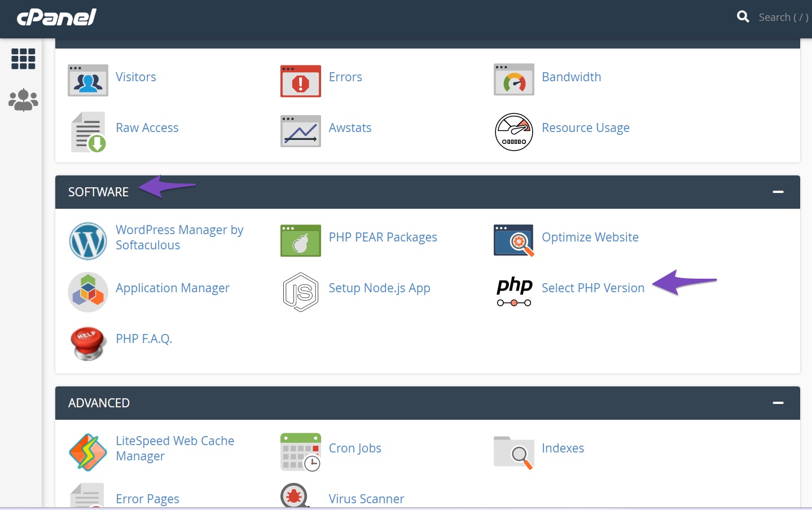Click the Virus Scanner bug icon
This screenshot has height=510, width=812.
[295, 495]
